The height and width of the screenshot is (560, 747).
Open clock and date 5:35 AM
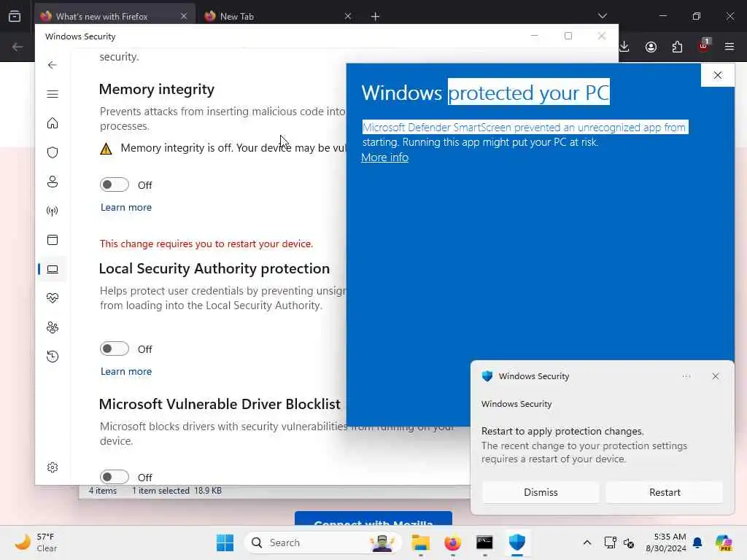pyautogui.click(x=665, y=542)
